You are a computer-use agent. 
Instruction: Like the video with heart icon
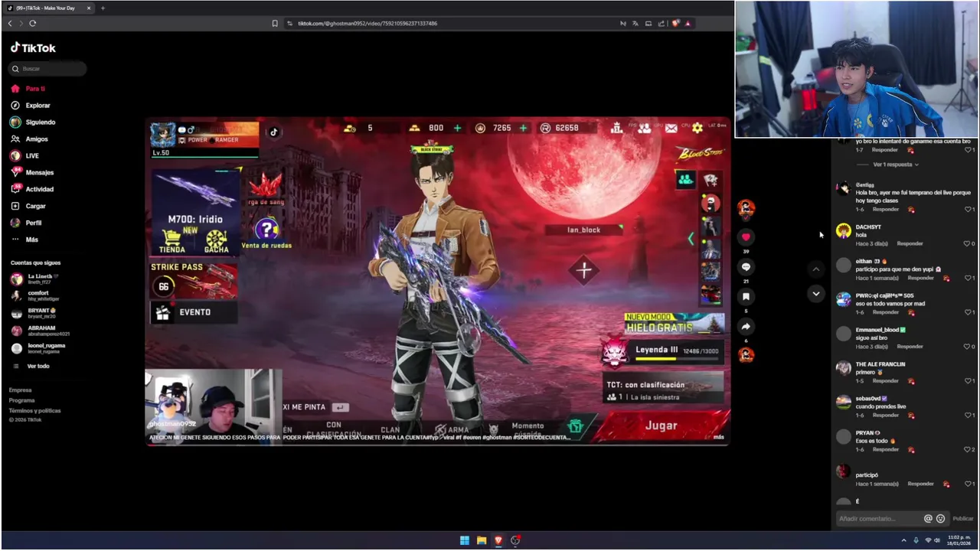[x=746, y=237]
